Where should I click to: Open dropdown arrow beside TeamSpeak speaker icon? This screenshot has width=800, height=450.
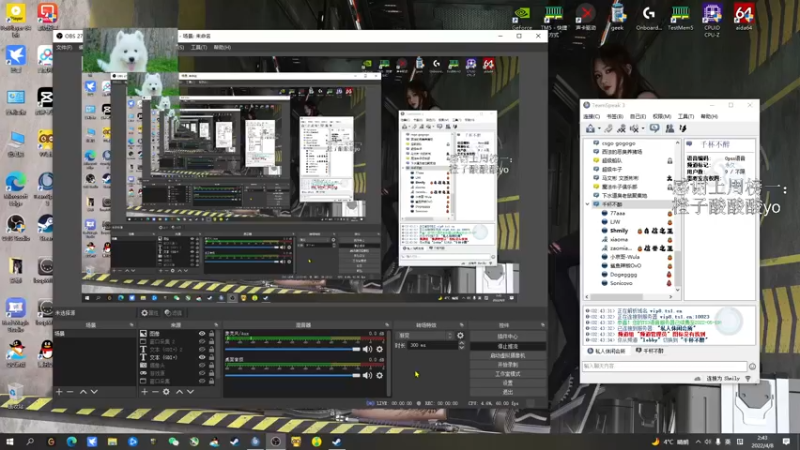[x=643, y=129]
